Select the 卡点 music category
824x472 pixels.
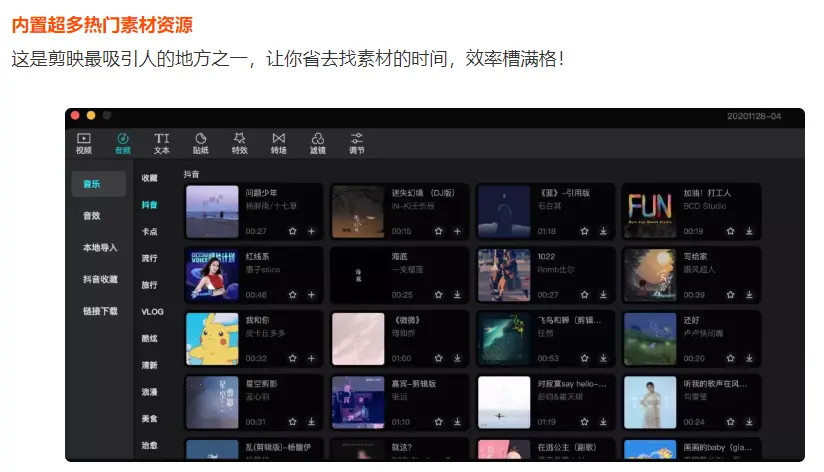click(149, 232)
